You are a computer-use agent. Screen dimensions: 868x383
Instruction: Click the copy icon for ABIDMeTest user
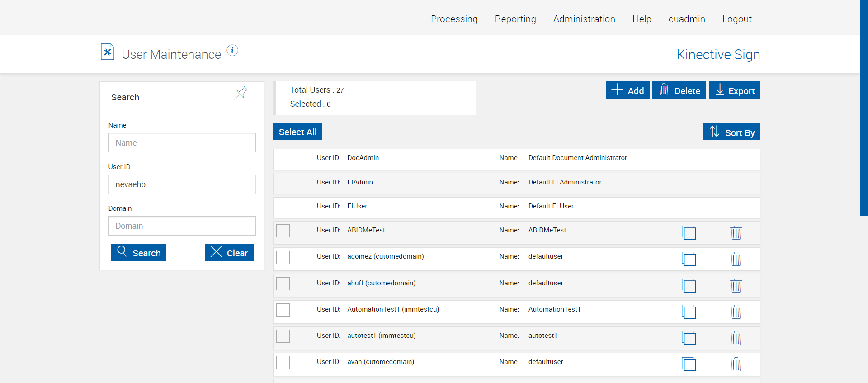point(689,233)
